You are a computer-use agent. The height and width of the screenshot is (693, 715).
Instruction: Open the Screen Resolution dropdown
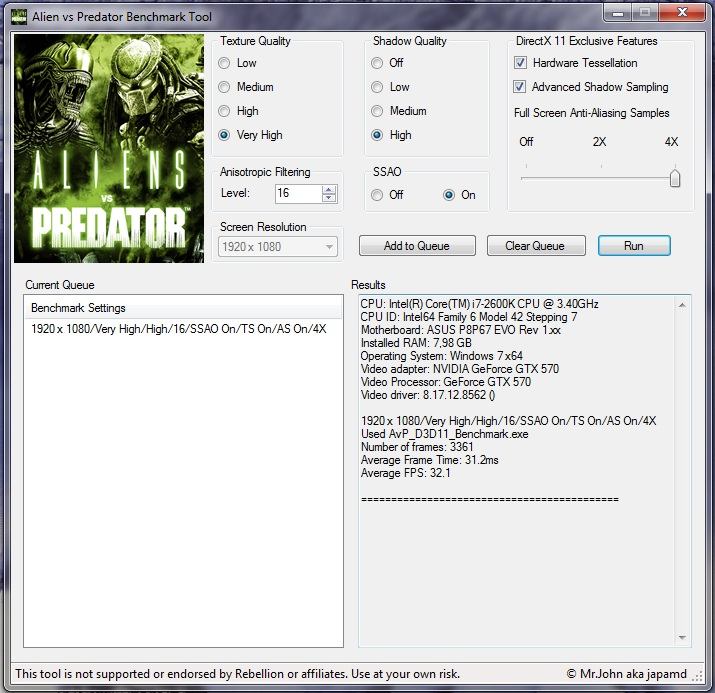(x=278, y=247)
